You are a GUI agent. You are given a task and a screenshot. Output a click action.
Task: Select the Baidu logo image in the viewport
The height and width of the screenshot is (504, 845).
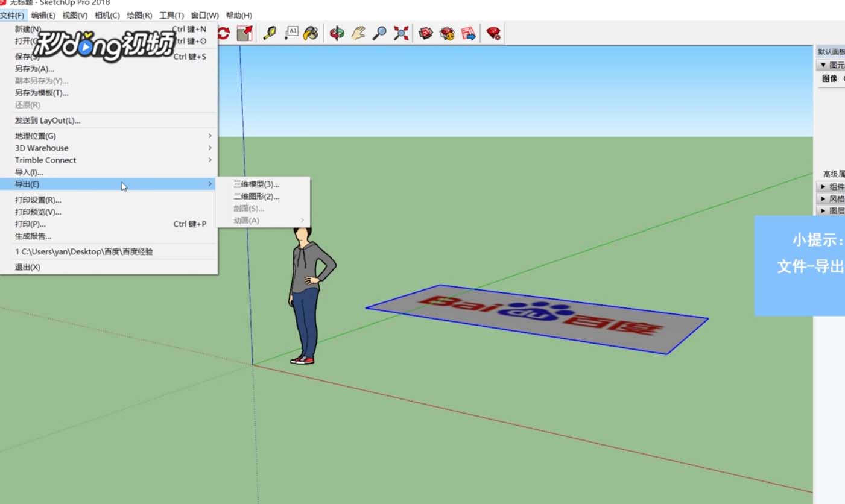point(537,318)
